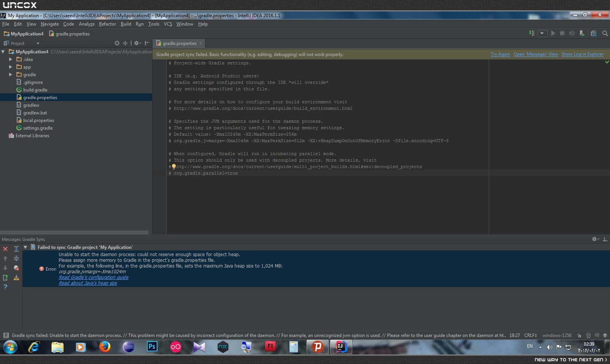Click the Export to Text File icon

tap(5, 277)
